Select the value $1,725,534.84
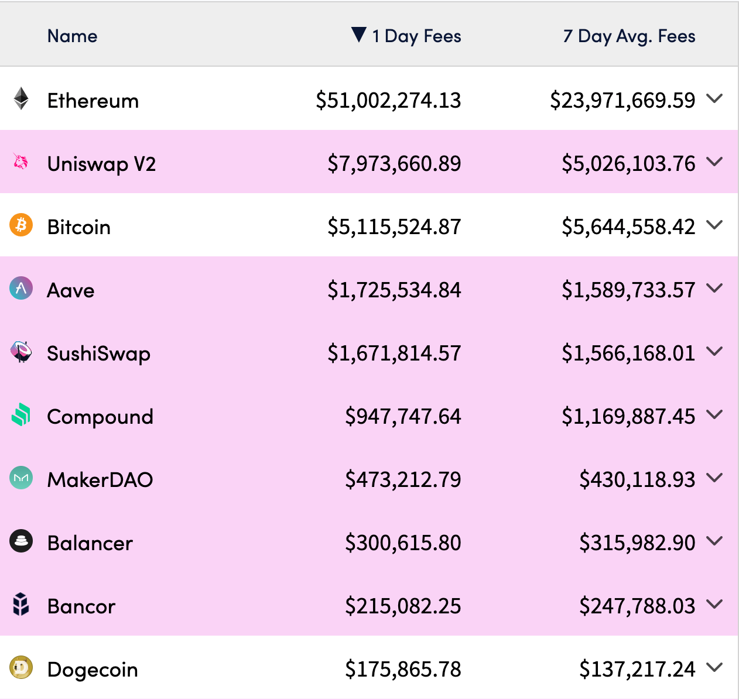This screenshot has width=739, height=700. tap(395, 290)
